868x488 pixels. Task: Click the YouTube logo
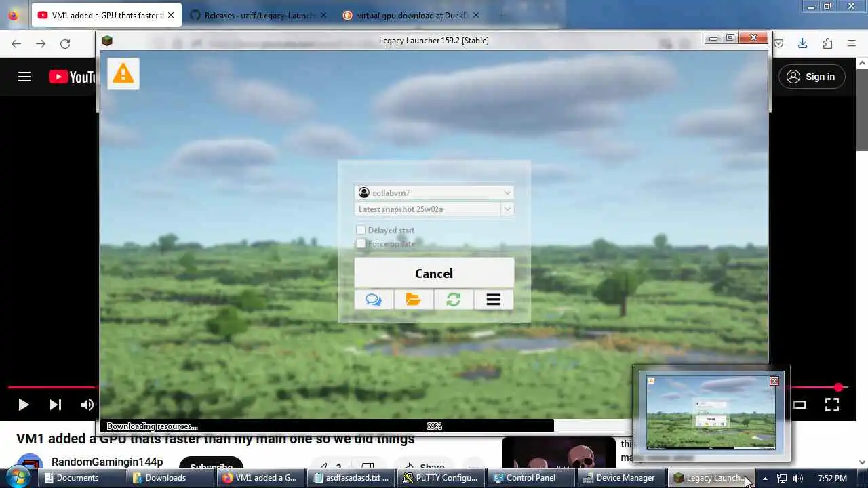(x=73, y=77)
